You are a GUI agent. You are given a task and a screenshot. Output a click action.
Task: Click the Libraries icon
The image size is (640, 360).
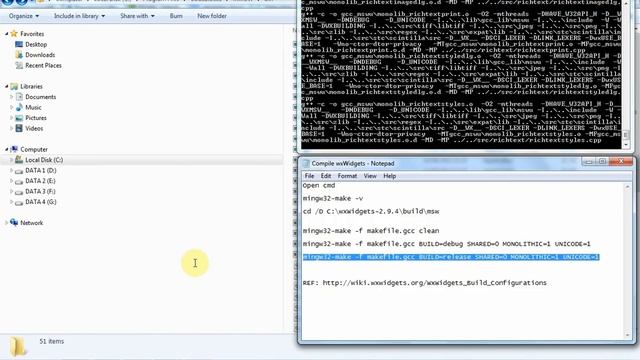point(14,86)
